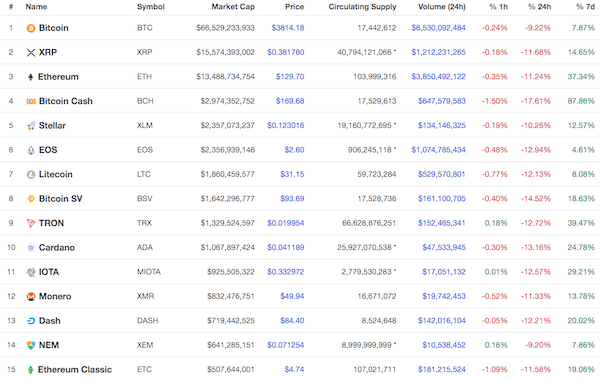This screenshot has width=600, height=381.
Task: Open the Bitcoin SV name link
Action: [x=60, y=199]
